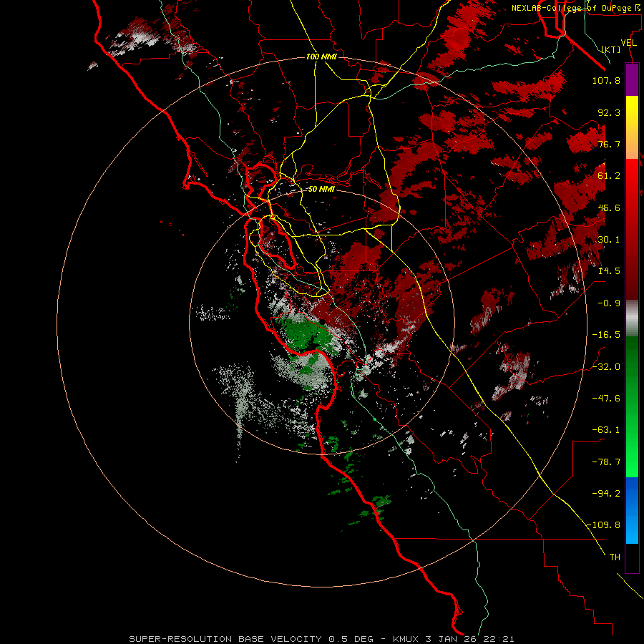The width and height of the screenshot is (644, 644).
Task: Click the 61.2 legend value
Action: [609, 176]
